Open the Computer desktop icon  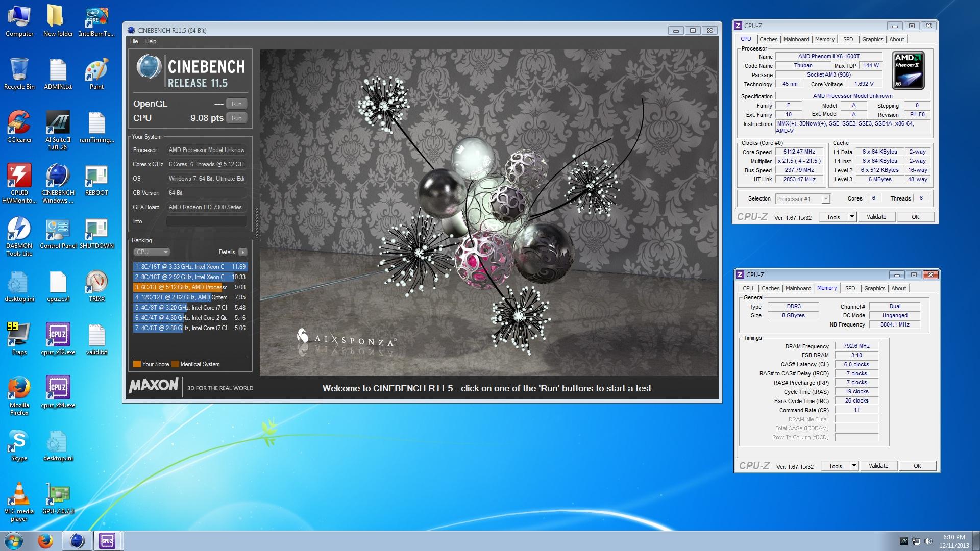(19, 21)
